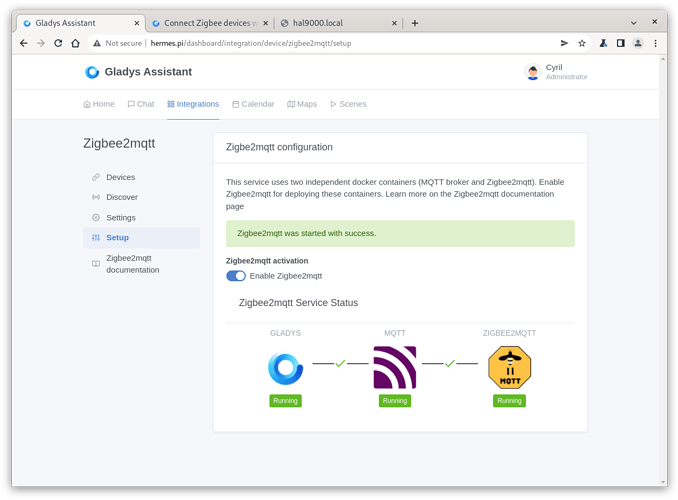678x500 pixels.
Task: Click the purple MQTT broker logo
Action: (395, 367)
